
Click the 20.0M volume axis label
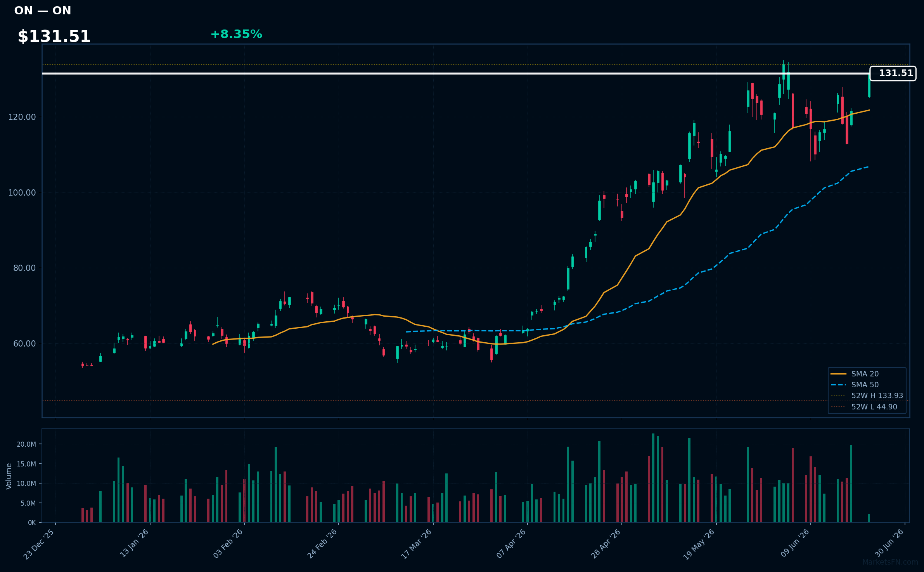pyautogui.click(x=26, y=444)
